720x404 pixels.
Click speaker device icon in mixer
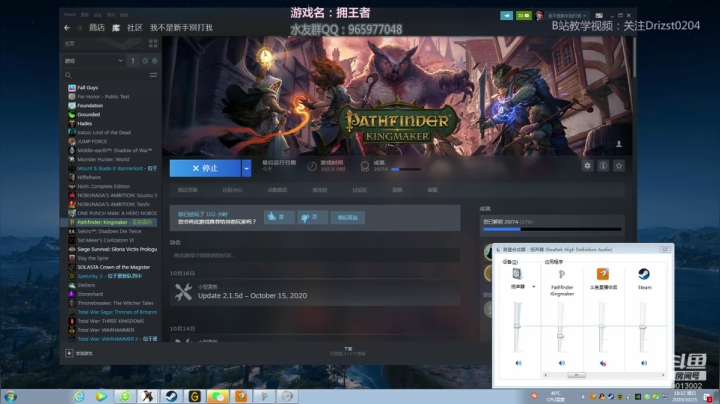click(x=518, y=274)
